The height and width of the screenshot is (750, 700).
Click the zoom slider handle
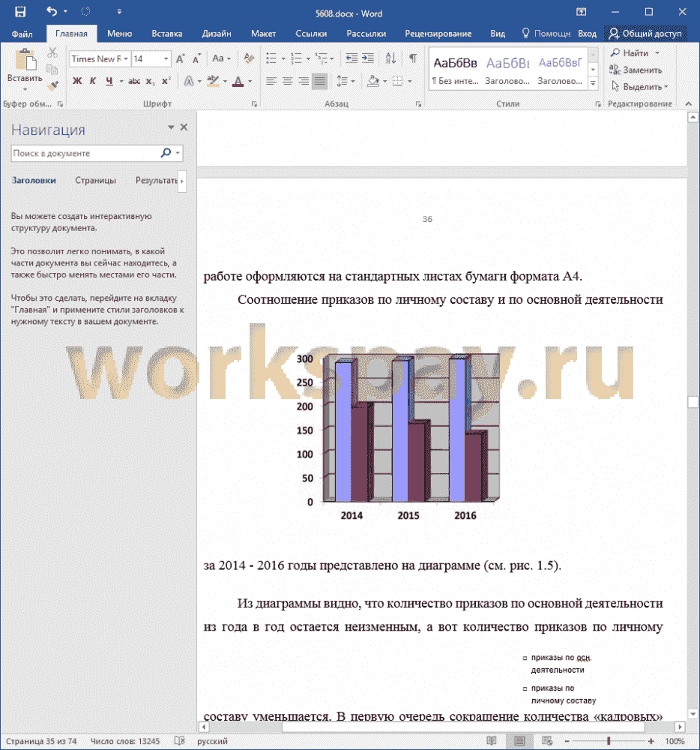(609, 741)
